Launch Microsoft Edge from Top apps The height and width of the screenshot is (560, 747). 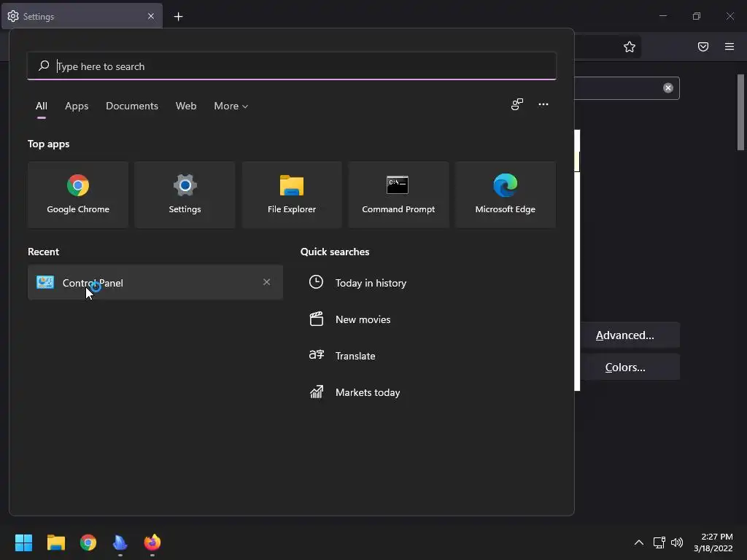[x=505, y=195]
